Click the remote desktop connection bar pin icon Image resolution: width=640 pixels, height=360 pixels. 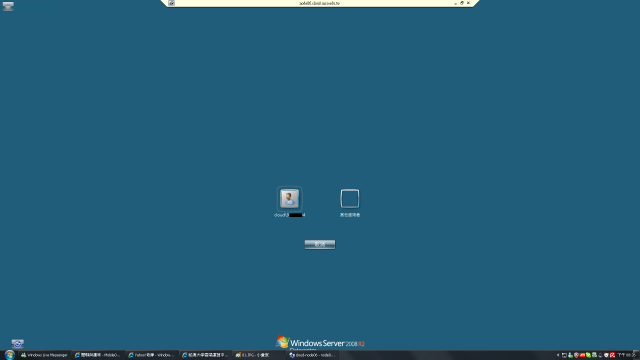[x=172, y=3]
